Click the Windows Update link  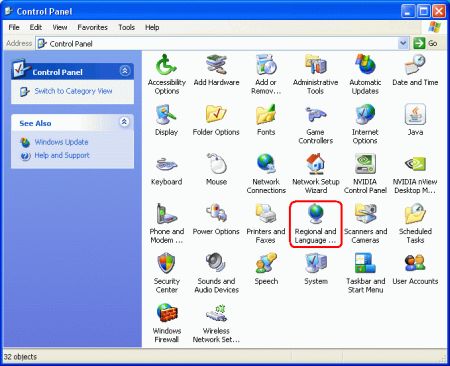(61, 142)
